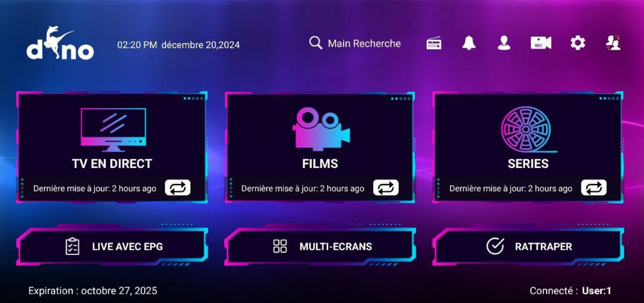Open the RATTRAPER catch-up section
644x303 pixels.
click(x=528, y=246)
